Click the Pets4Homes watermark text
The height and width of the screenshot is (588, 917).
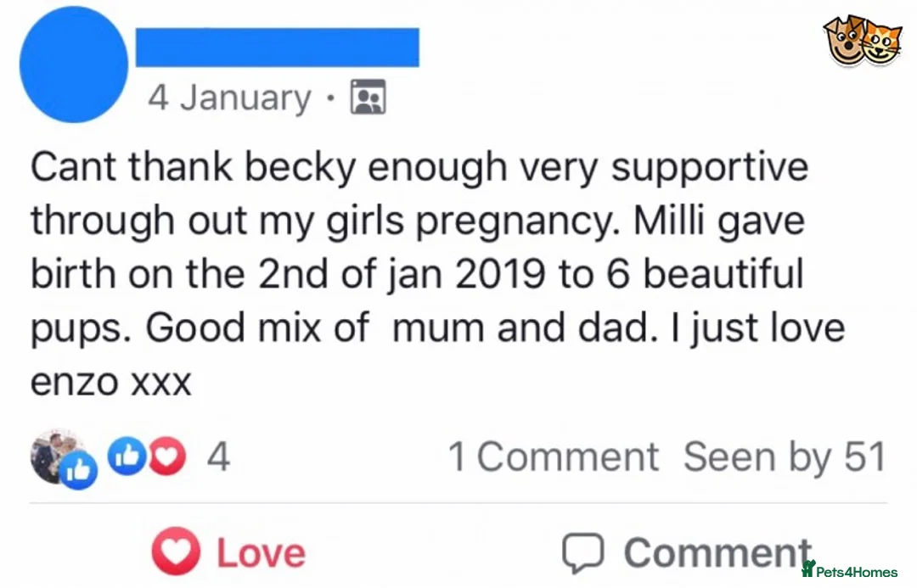[x=856, y=573]
